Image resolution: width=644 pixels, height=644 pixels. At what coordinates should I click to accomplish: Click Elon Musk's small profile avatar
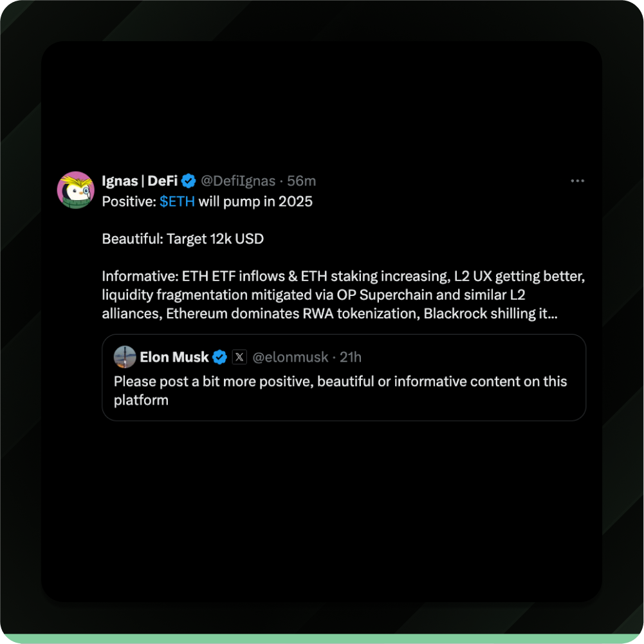coord(125,357)
